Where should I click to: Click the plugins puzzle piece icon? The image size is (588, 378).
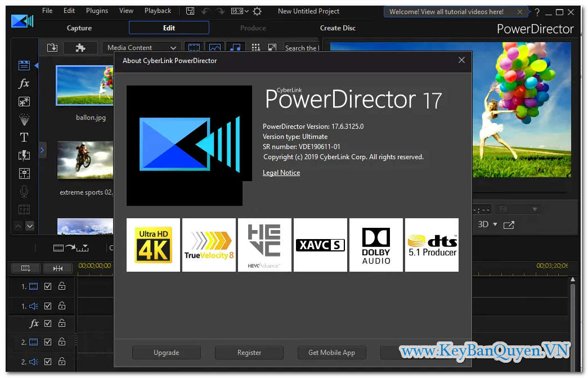coord(80,48)
